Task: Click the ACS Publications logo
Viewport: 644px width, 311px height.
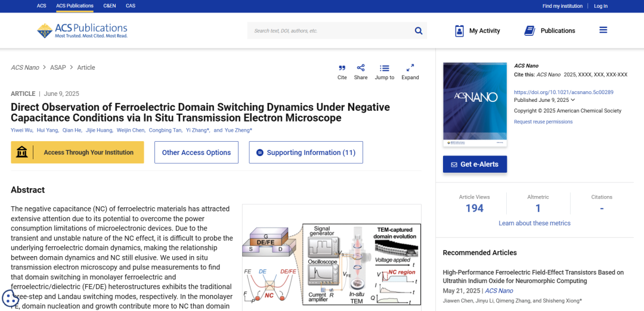Action: coord(82,31)
